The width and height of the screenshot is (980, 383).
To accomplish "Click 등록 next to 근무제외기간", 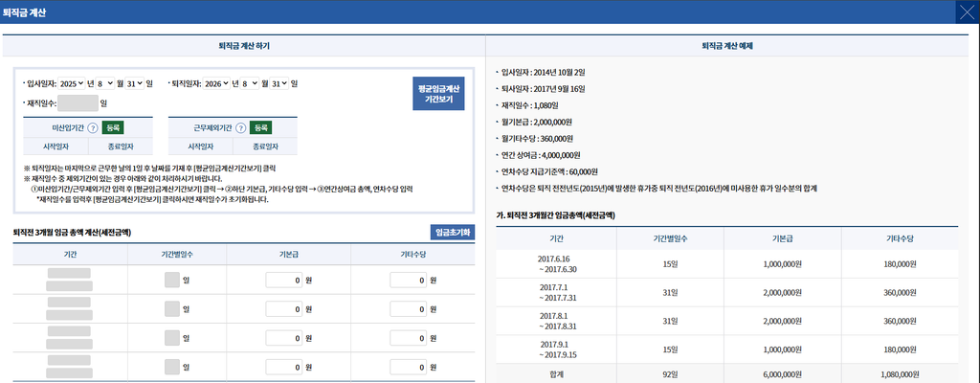I will pyautogui.click(x=260, y=127).
